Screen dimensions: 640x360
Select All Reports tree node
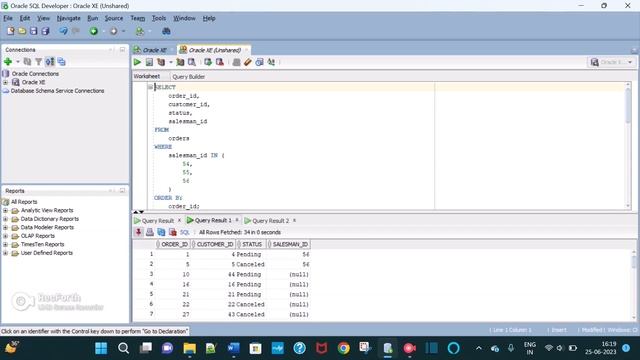click(x=24, y=202)
